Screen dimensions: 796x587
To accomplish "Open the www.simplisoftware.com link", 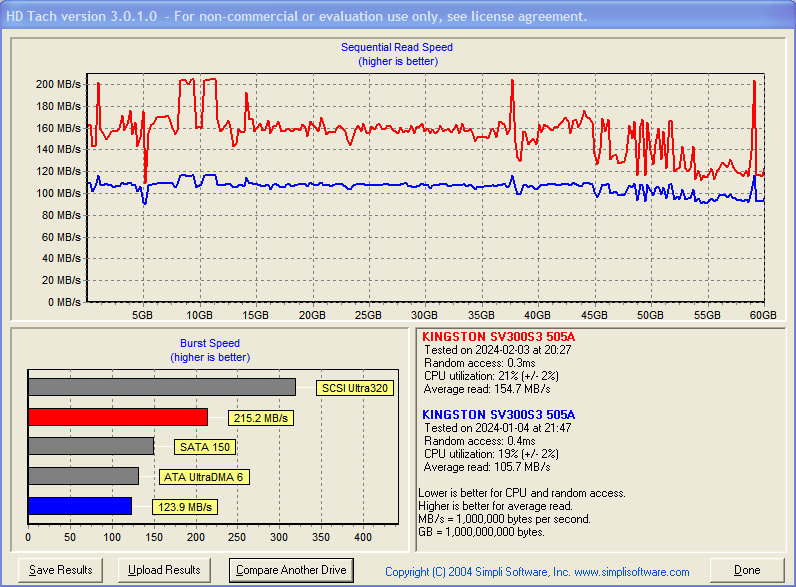I will (632, 572).
